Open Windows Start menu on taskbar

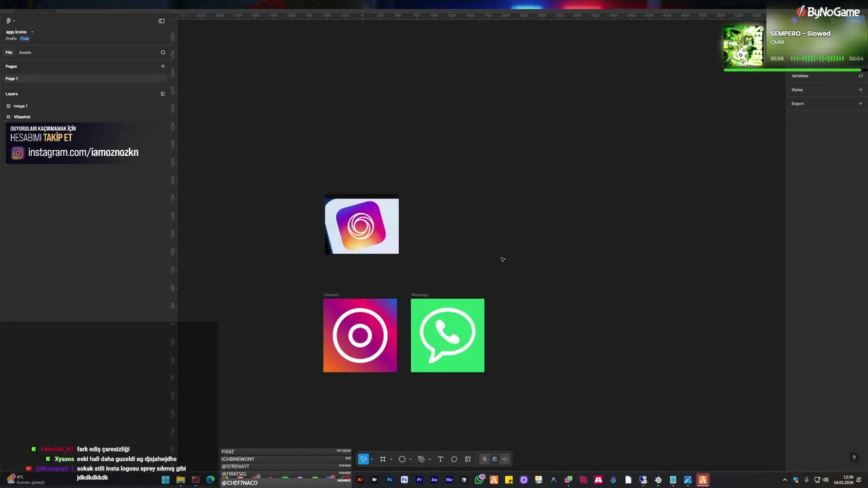pyautogui.click(x=165, y=480)
